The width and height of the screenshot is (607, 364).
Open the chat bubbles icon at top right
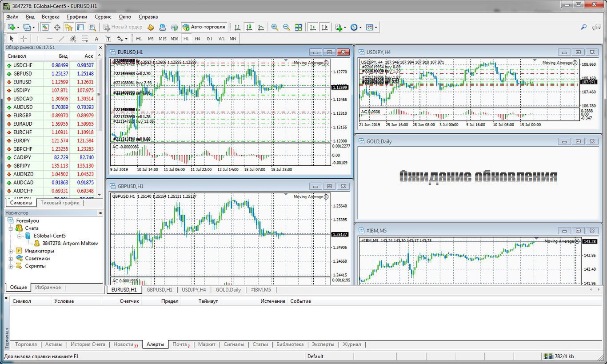coord(596,27)
